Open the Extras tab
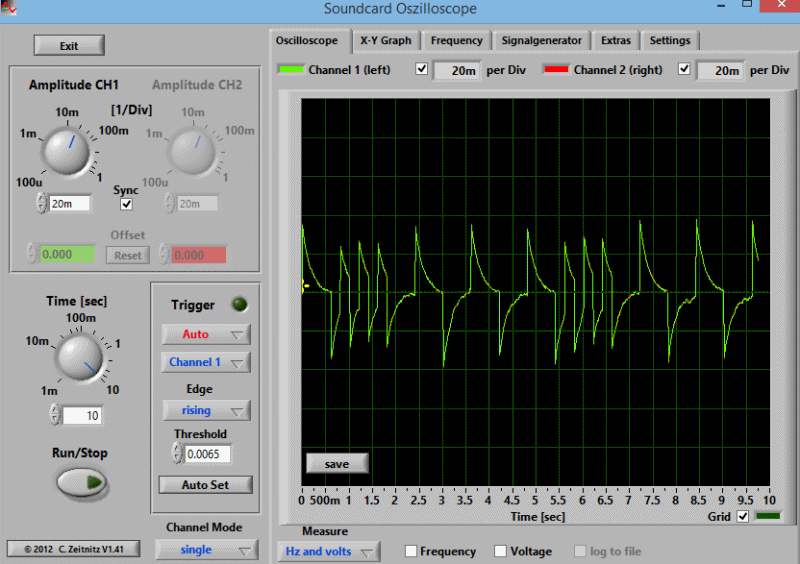 (x=615, y=40)
